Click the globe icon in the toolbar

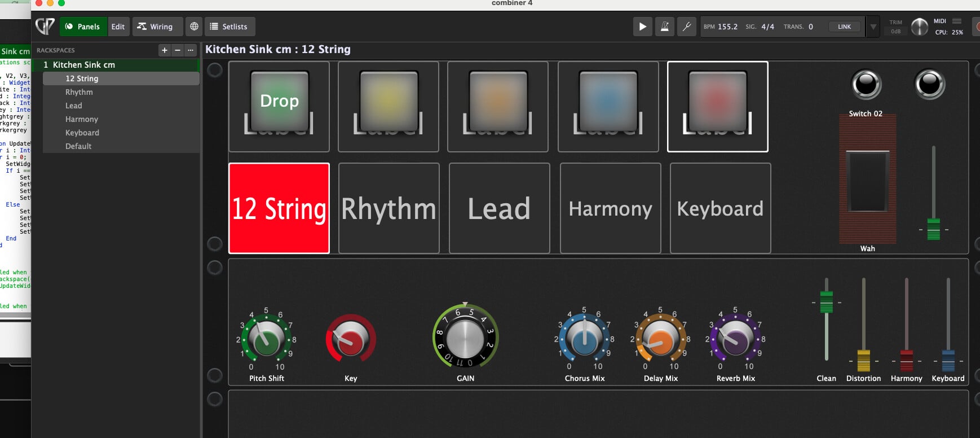(194, 27)
